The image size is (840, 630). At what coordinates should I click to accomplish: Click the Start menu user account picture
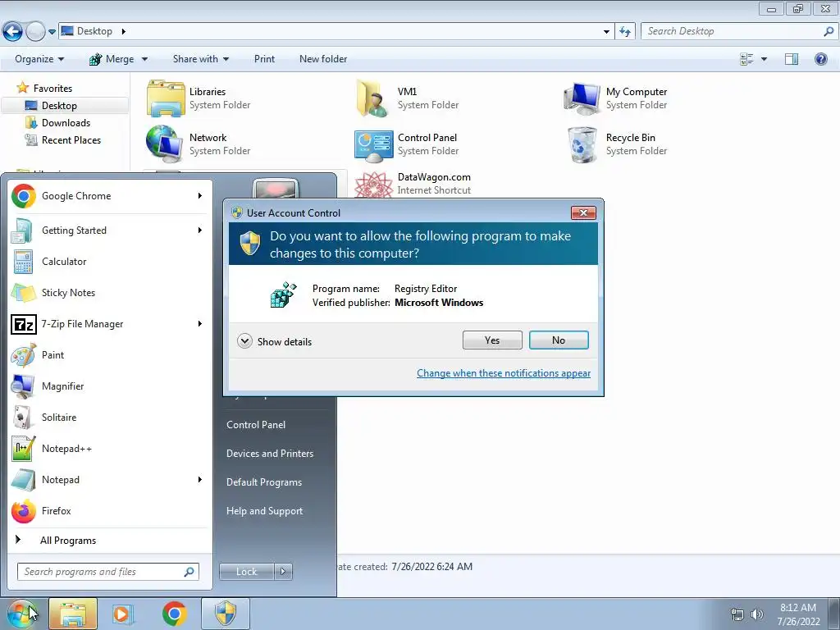tap(276, 189)
